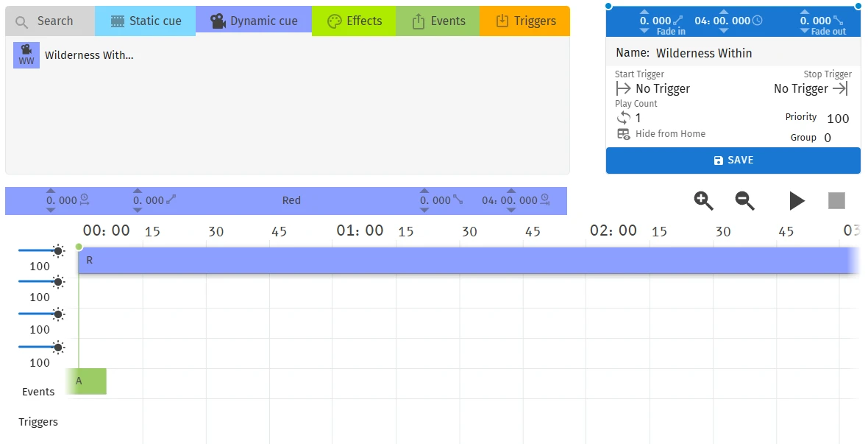Screen dimensions: 868x444
Task: Decrease 04:00.000 duration in Red clip bar
Action: pos(511,210)
